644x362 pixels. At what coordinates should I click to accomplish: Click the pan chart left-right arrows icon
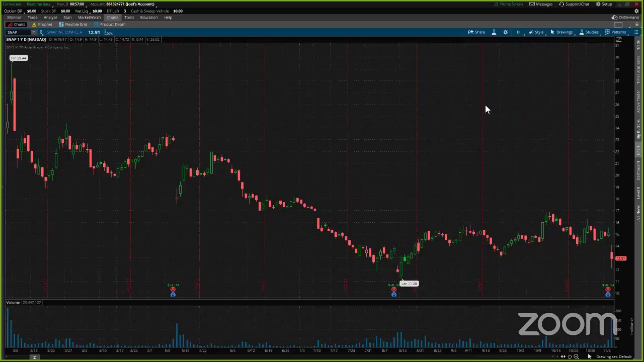pyautogui.click(x=563, y=356)
